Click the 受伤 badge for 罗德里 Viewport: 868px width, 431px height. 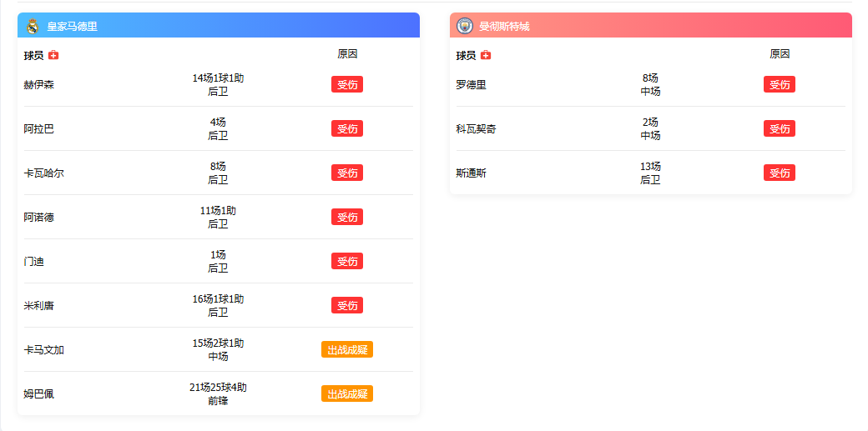pyautogui.click(x=780, y=84)
